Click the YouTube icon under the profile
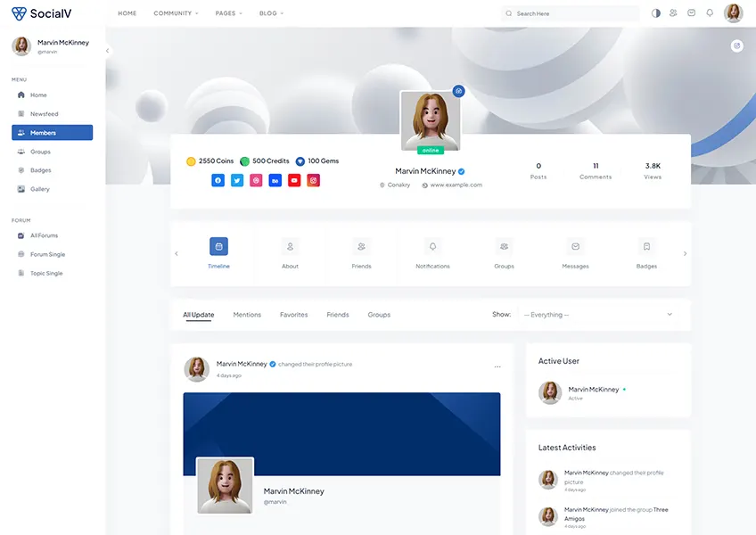The width and height of the screenshot is (756, 535). (294, 179)
